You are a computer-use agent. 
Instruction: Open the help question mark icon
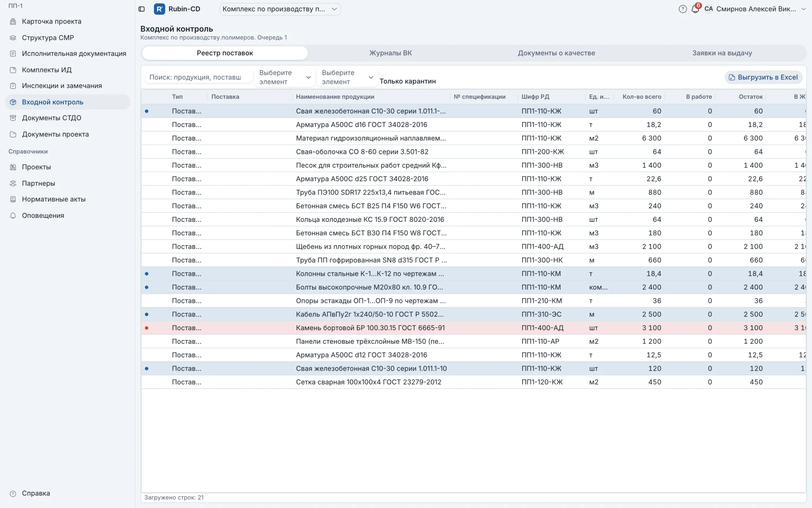[x=682, y=9]
